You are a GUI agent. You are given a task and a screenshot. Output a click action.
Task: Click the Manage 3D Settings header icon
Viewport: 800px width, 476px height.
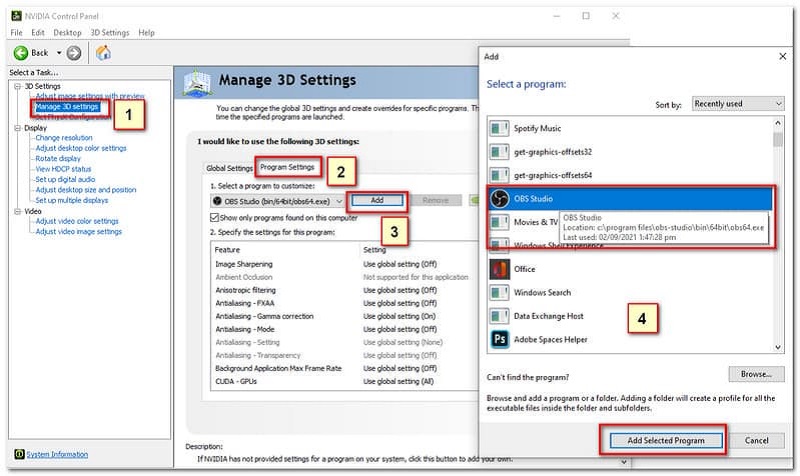coord(197,83)
